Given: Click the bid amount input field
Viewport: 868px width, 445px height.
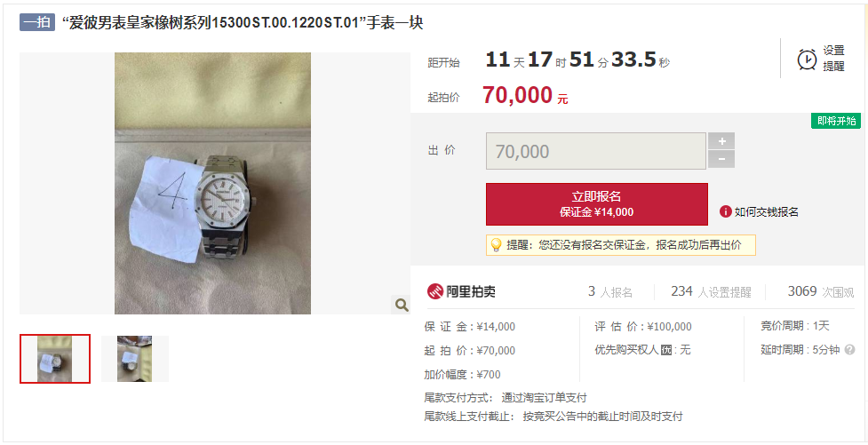Looking at the screenshot, I should pyautogui.click(x=596, y=151).
